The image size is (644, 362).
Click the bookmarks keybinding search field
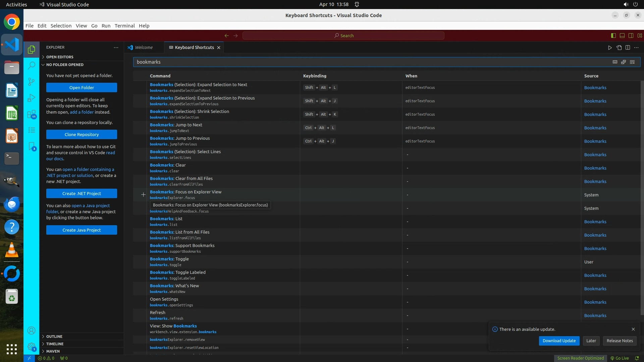coord(369,62)
